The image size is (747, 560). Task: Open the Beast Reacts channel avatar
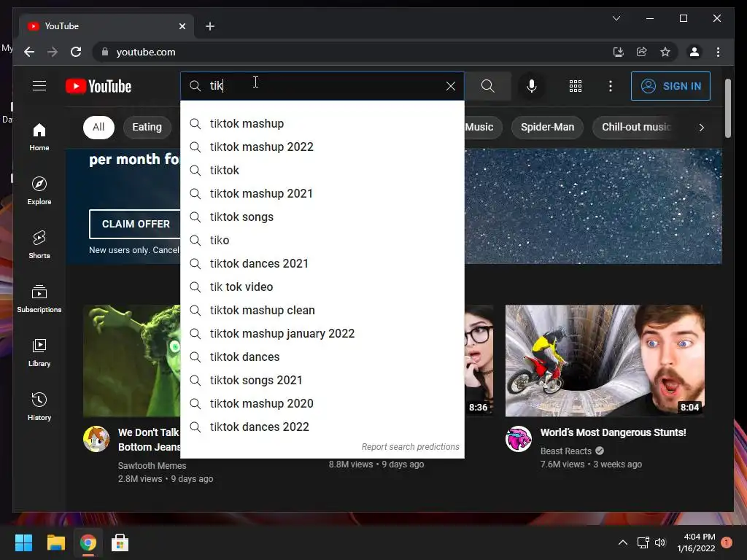pyautogui.click(x=519, y=438)
